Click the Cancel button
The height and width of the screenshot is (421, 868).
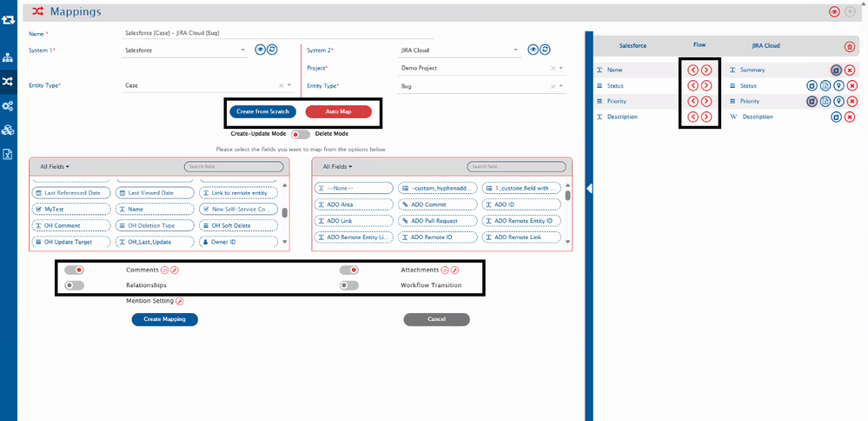pyautogui.click(x=436, y=319)
